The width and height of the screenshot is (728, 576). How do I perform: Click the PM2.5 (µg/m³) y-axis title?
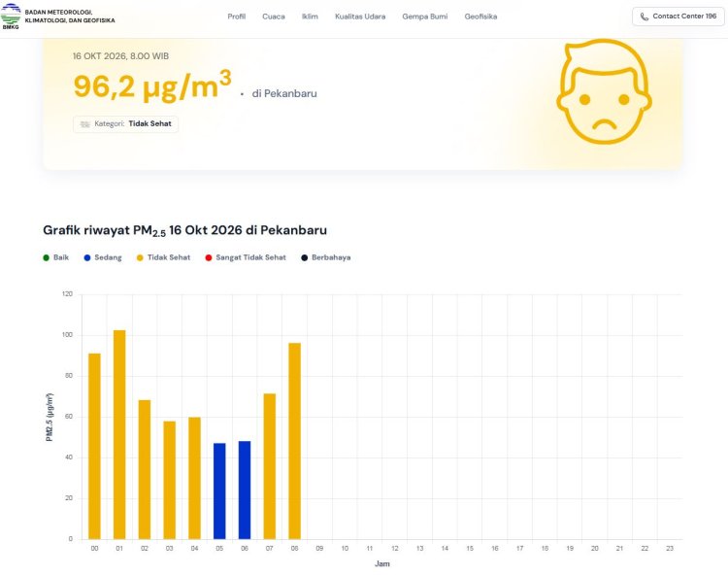click(x=50, y=417)
